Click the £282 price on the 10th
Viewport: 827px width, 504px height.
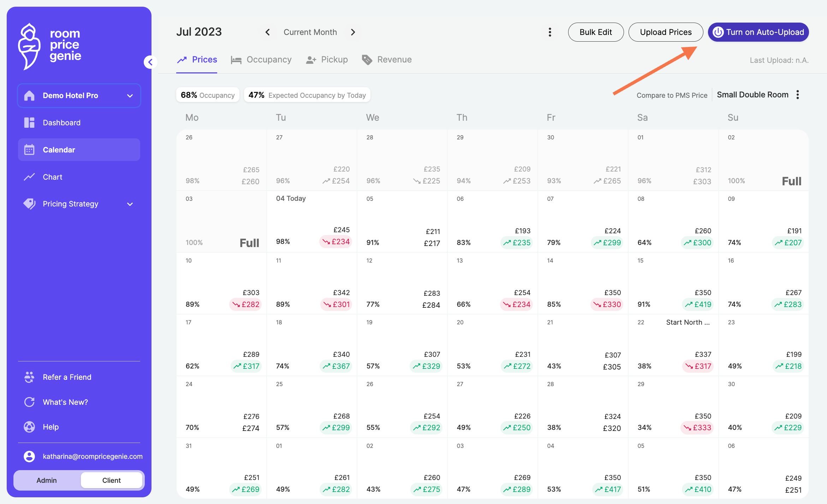click(x=245, y=304)
